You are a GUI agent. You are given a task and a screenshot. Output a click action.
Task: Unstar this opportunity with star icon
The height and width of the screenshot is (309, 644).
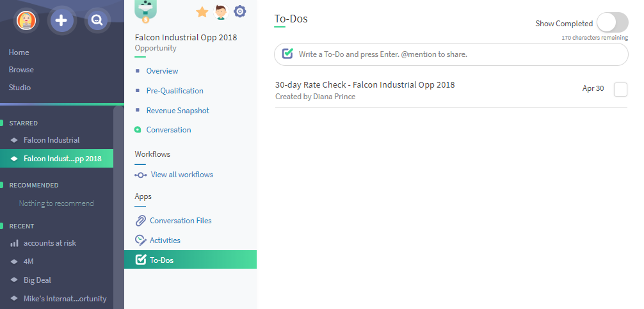[x=202, y=12]
